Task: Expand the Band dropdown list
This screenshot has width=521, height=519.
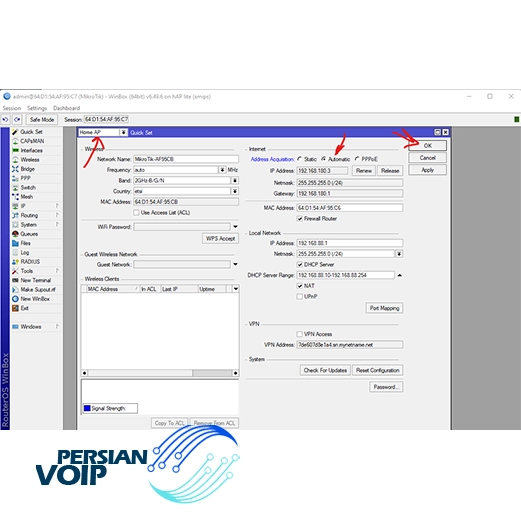Action: coord(235,180)
